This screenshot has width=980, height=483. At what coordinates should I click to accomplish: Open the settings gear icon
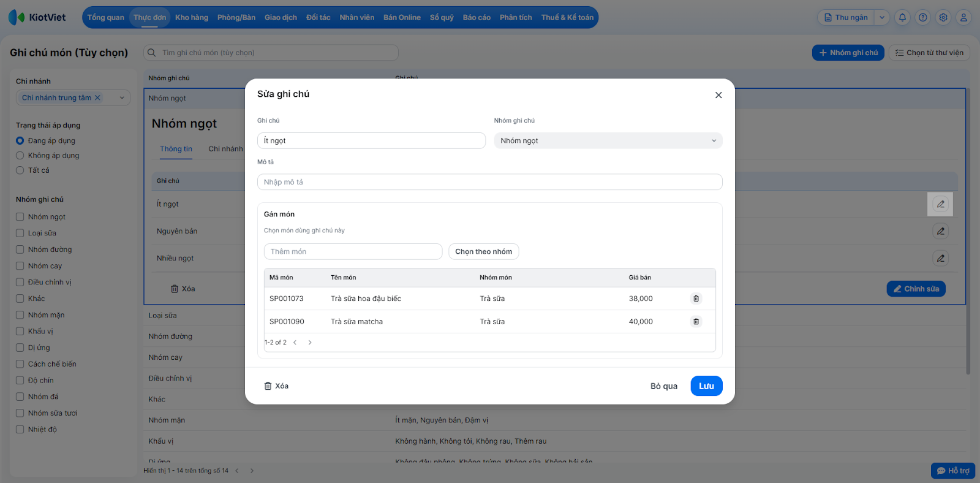(943, 18)
